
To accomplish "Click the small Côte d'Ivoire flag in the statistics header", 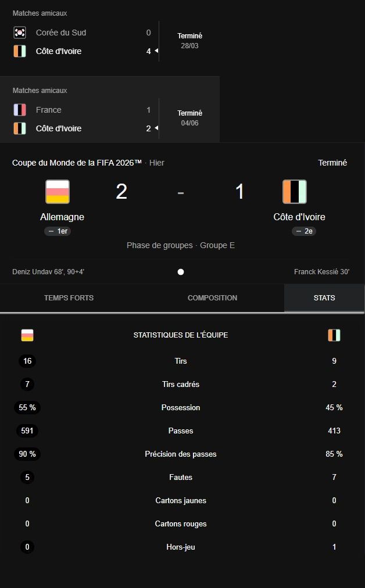I will tap(334, 335).
